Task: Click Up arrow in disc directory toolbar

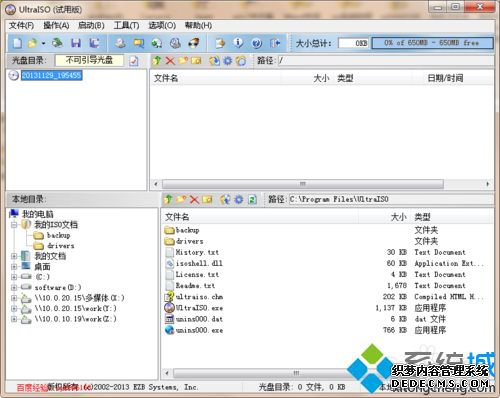Action: point(157,60)
